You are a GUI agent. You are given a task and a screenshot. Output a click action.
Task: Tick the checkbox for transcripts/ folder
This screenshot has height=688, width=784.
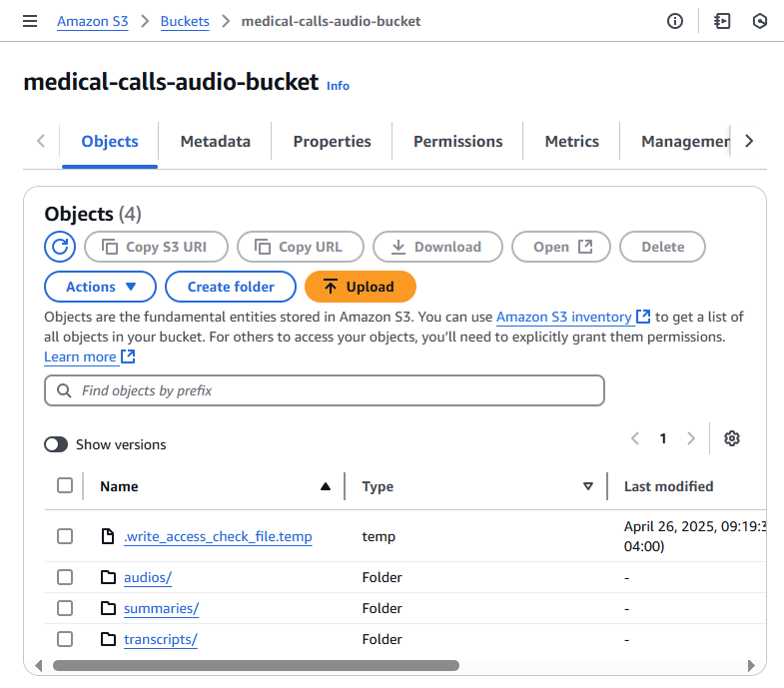pos(65,639)
